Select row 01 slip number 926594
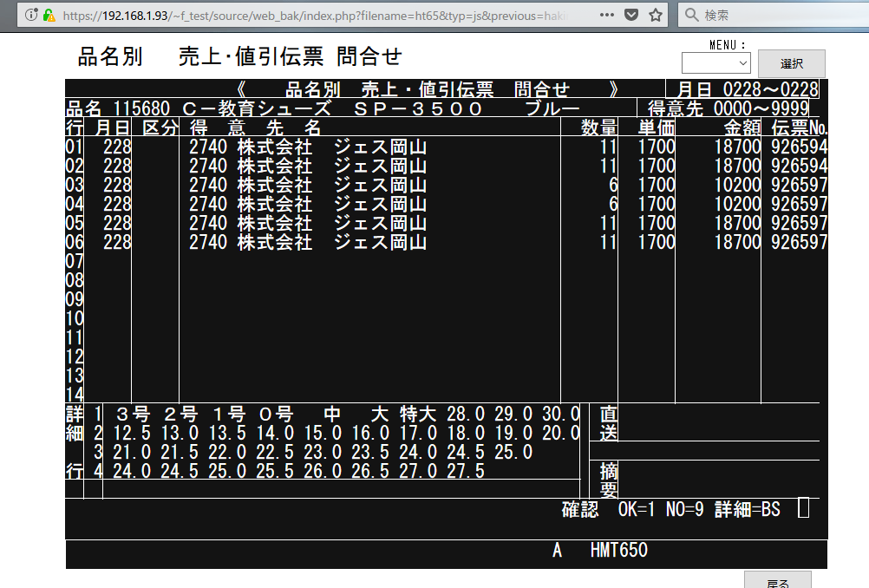Image resolution: width=869 pixels, height=588 pixels. tap(798, 147)
